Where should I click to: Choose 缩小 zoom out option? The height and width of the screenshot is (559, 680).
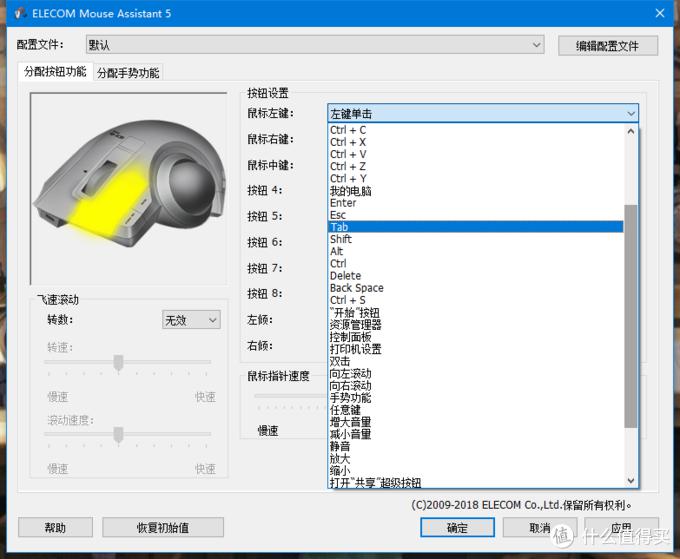coord(476,470)
